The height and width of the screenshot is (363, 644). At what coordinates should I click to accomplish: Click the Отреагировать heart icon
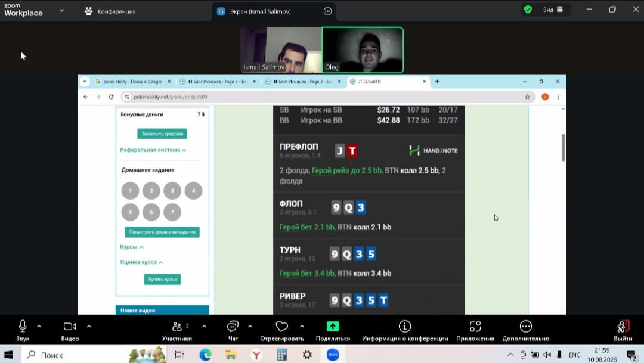(281, 327)
